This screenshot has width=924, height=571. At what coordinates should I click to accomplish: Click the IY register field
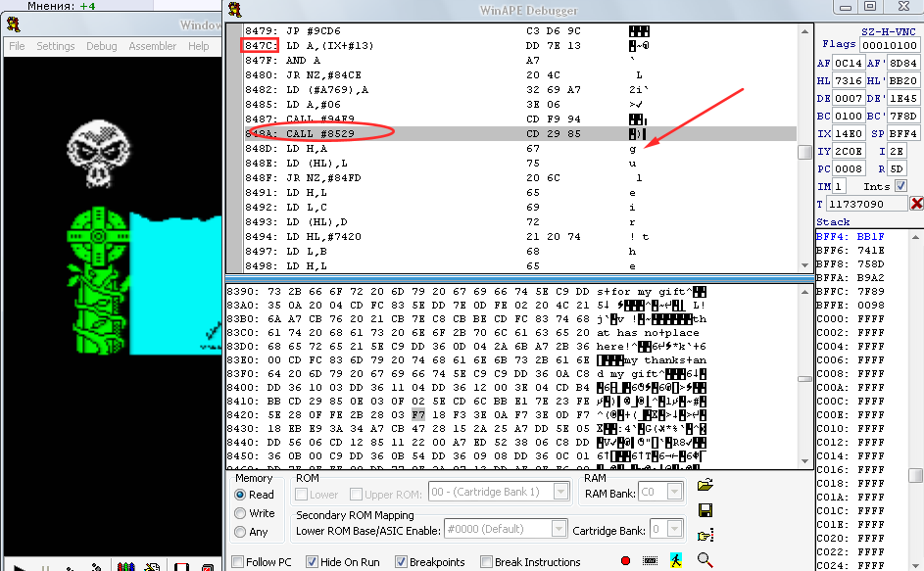(x=848, y=152)
